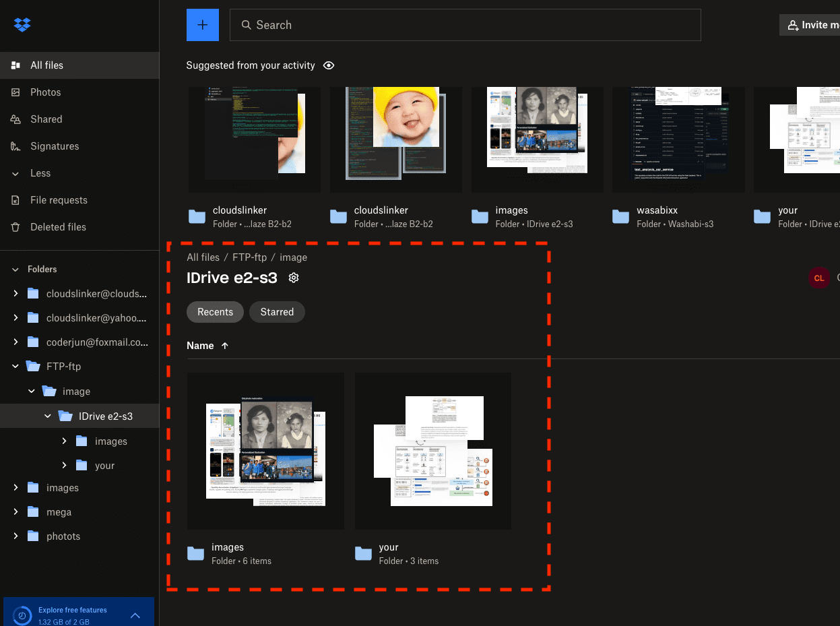Click the "Folder • 6 items" text
The height and width of the screenshot is (626, 840).
point(241,561)
